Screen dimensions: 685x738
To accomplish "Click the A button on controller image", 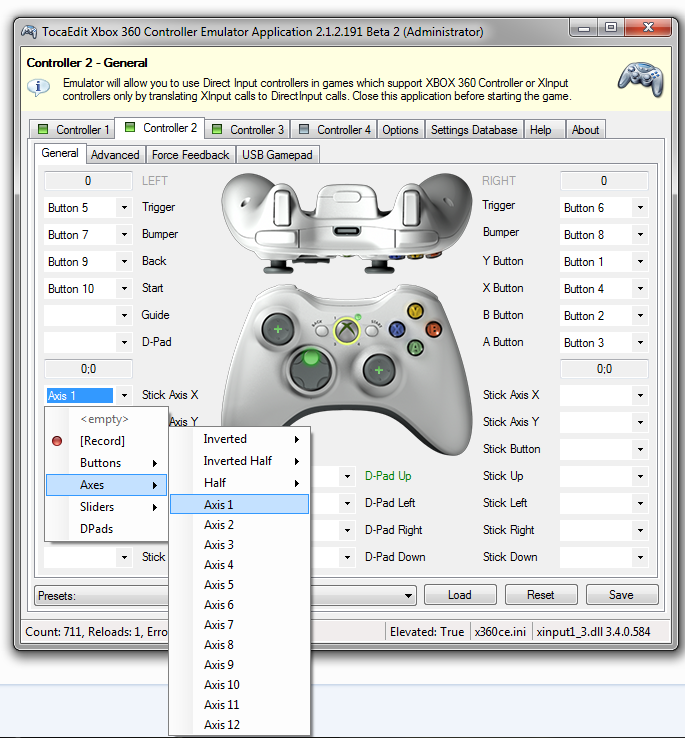I will tap(415, 347).
